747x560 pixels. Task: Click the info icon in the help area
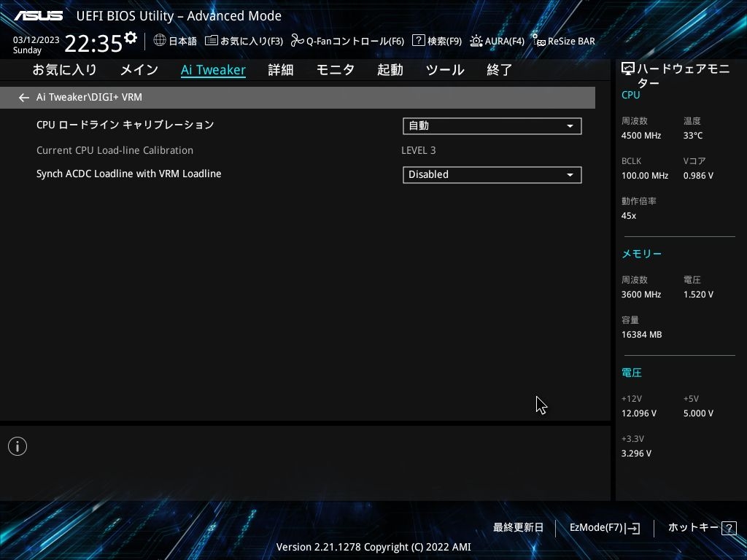click(x=18, y=446)
